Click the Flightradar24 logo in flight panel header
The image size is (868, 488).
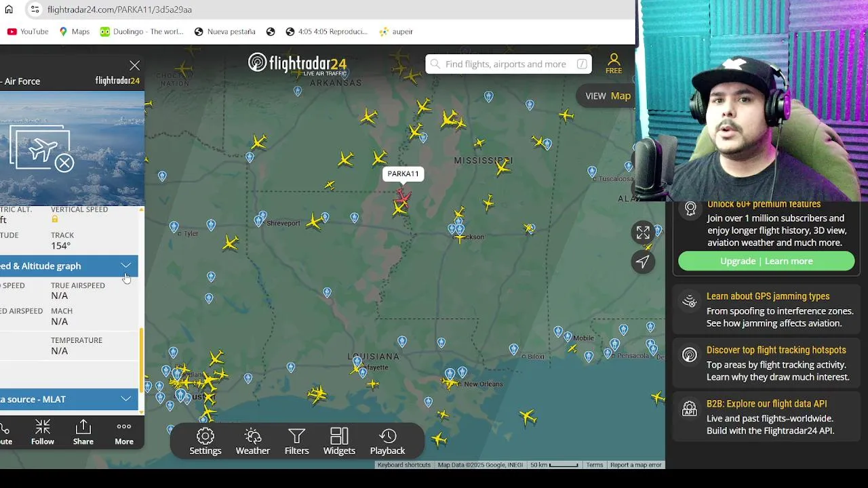pos(117,81)
